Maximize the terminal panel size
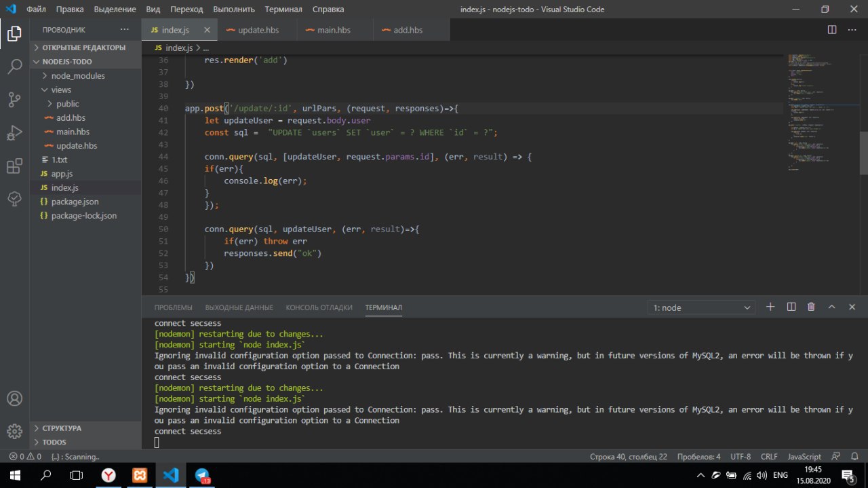 (x=831, y=307)
